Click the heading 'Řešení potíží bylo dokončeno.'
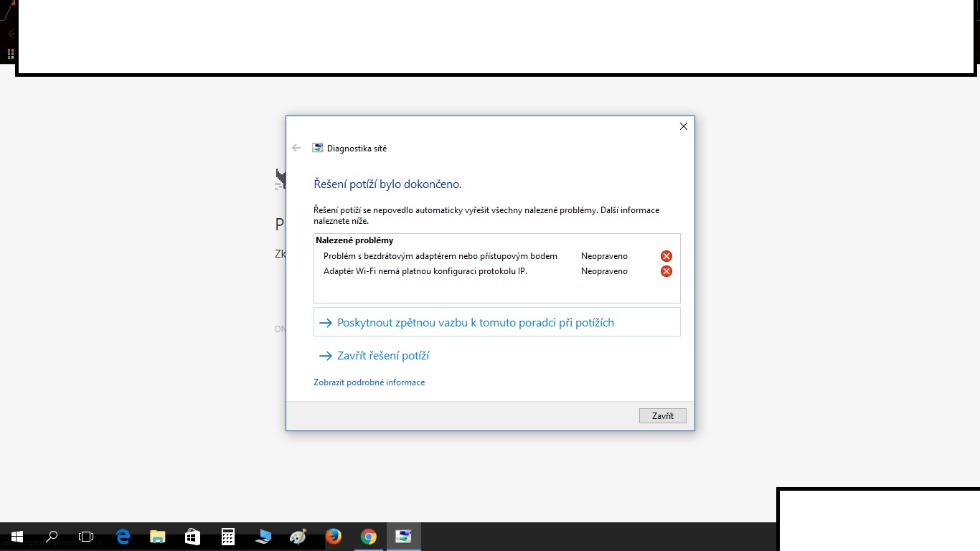Image resolution: width=980 pixels, height=551 pixels. [387, 184]
